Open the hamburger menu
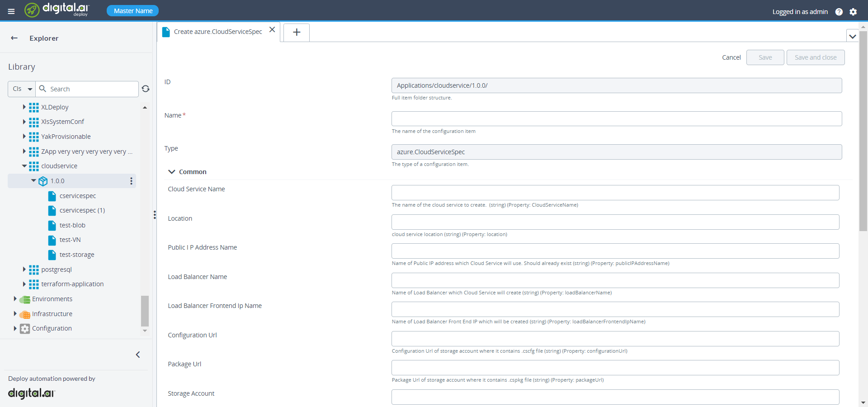 (11, 11)
